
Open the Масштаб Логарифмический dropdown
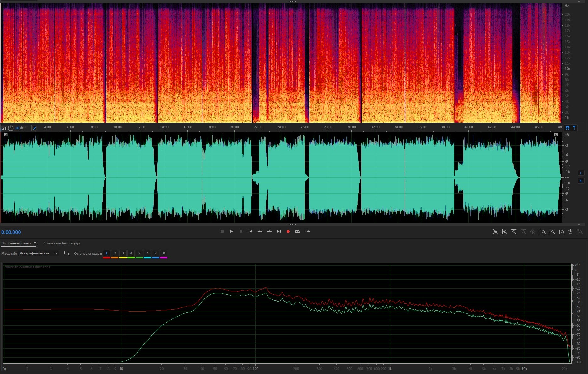38,253
